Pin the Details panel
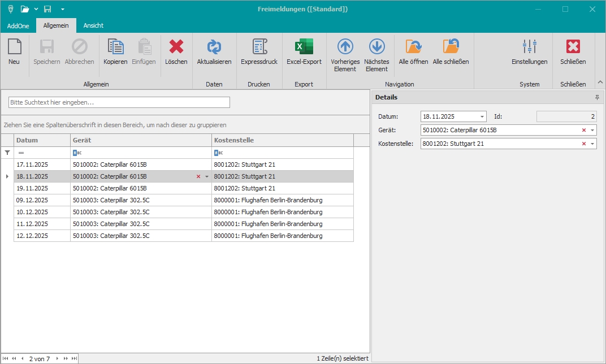Viewport: 606px width, 364px height. tap(597, 97)
